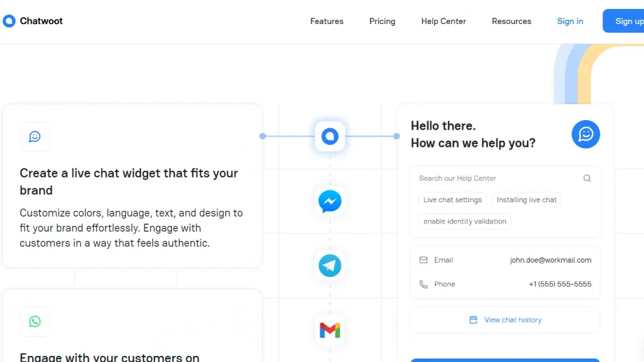Image resolution: width=644 pixels, height=362 pixels.
Task: Click the Phone handset icon
Action: [x=423, y=284]
